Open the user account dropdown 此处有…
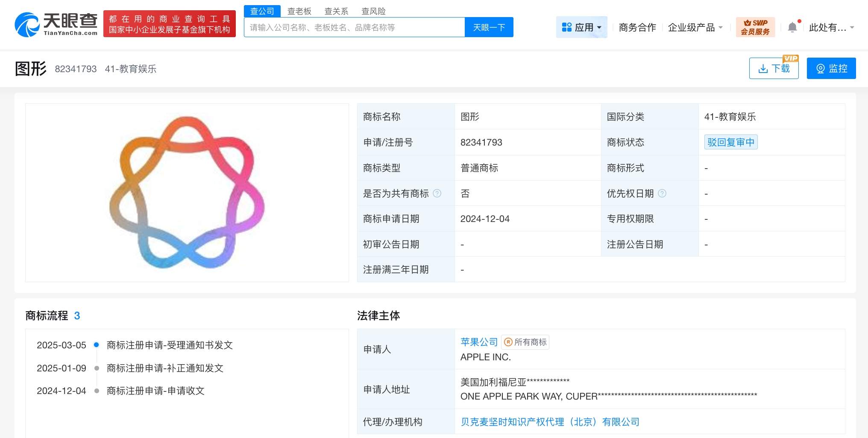868x438 pixels. click(831, 27)
